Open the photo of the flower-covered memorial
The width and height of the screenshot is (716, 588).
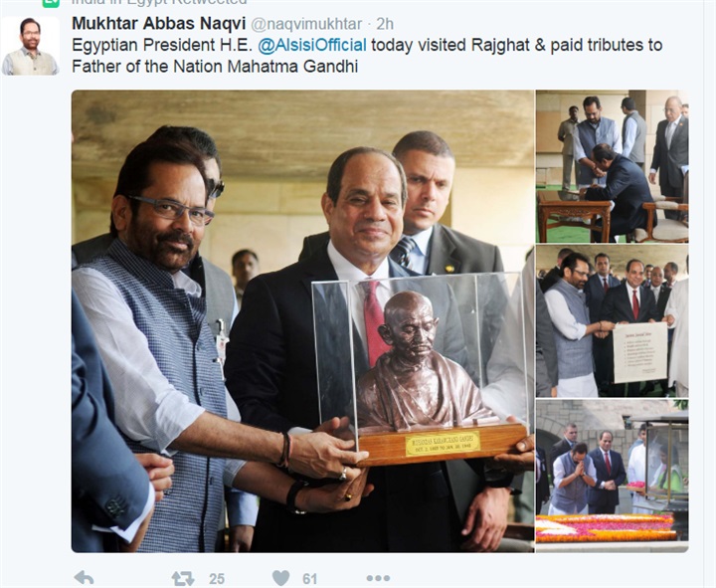(x=612, y=476)
